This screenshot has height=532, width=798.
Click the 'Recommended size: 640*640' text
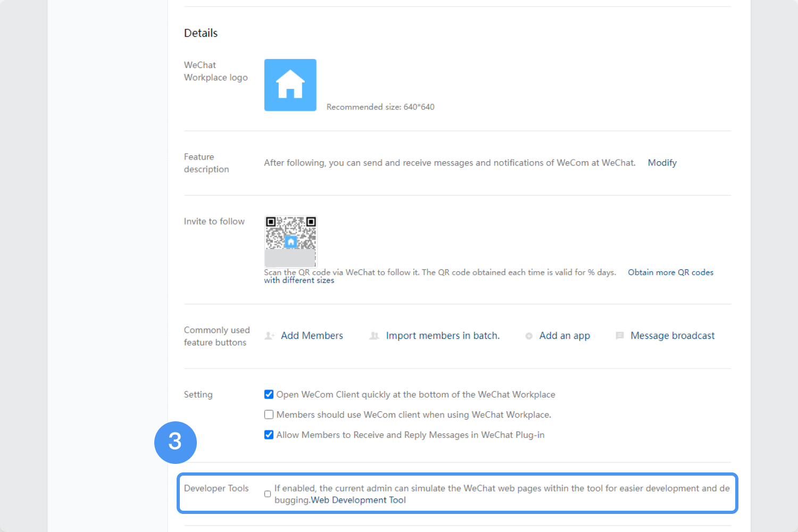(380, 107)
